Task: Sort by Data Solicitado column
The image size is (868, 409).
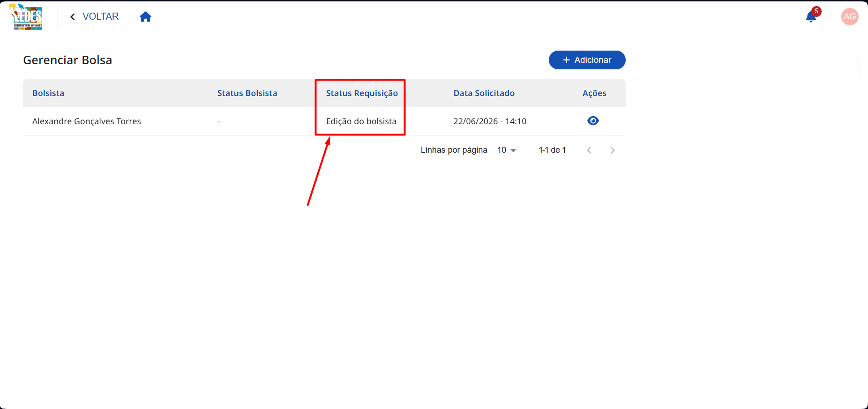Action: coord(484,93)
